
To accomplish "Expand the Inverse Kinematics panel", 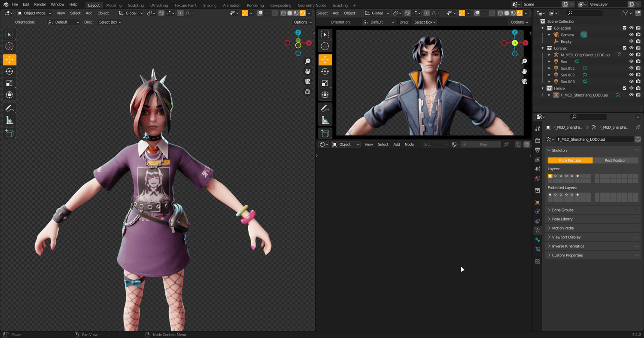I will point(568,246).
